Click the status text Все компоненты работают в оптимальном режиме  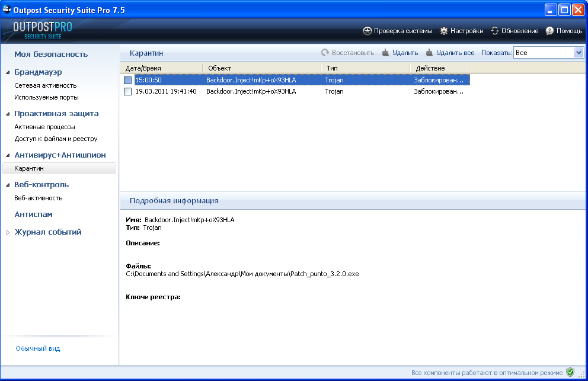pyautogui.click(x=487, y=373)
